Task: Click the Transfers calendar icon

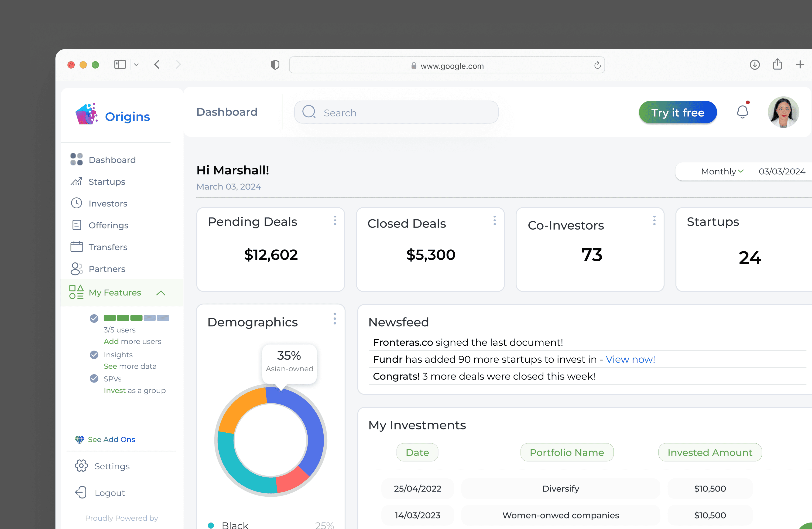Action: [x=76, y=247]
